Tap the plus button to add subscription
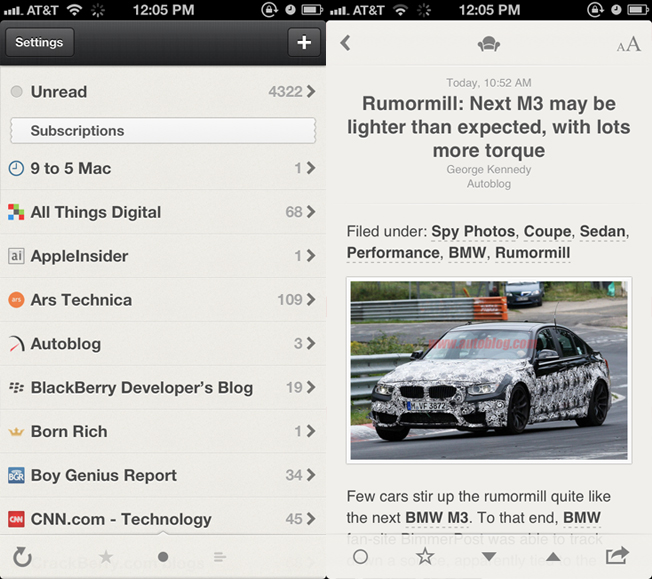652x579 pixels. coord(304,42)
